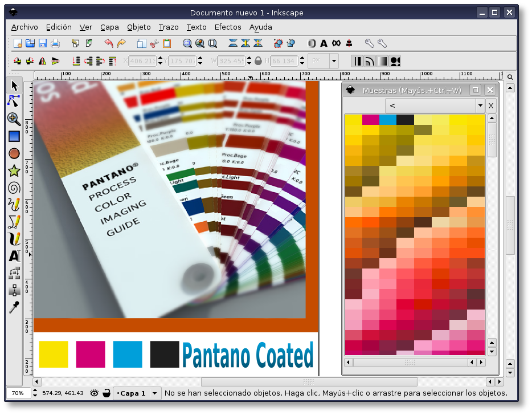Toggle move gradients with object option

(x=382, y=61)
